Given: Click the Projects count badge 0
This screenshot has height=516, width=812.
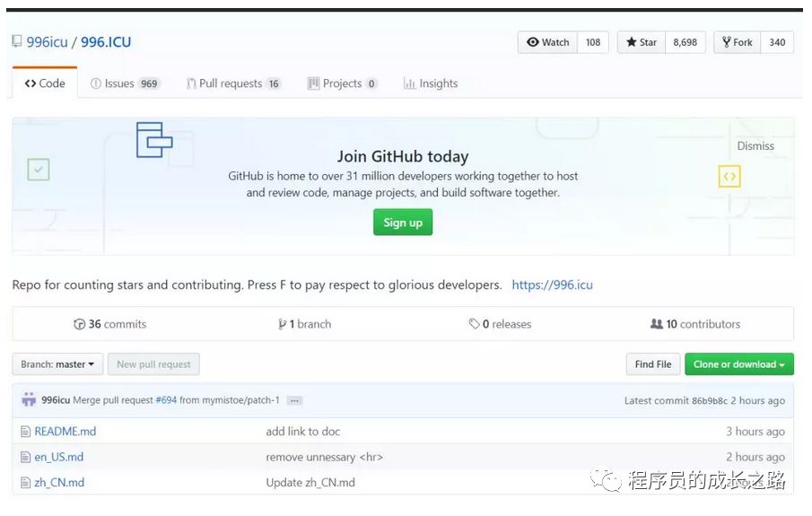Looking at the screenshot, I should point(371,84).
